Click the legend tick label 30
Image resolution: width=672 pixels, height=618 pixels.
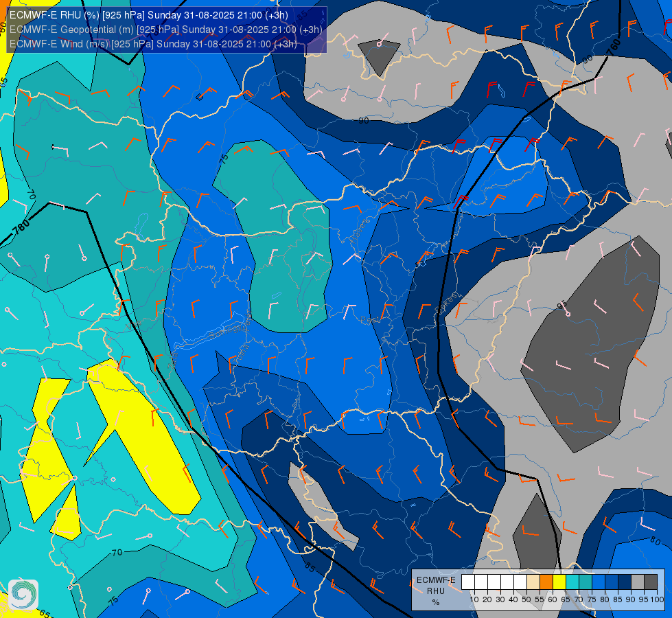500,599
